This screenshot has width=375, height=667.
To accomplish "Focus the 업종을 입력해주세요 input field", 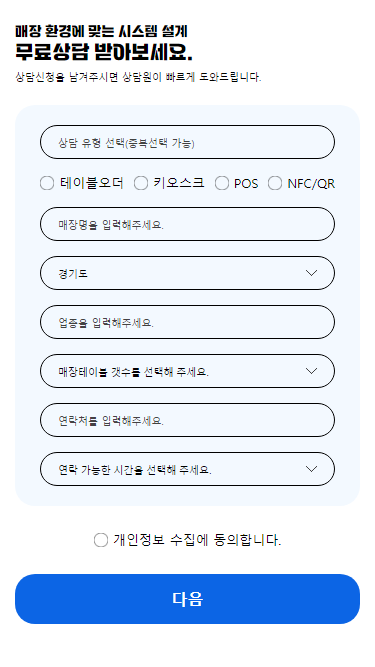I will click(x=187, y=322).
